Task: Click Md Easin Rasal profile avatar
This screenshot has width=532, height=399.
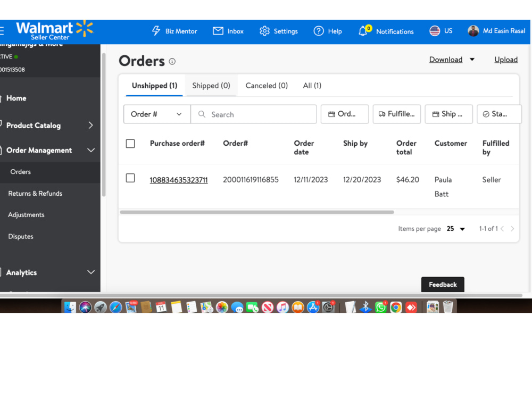Action: pyautogui.click(x=473, y=31)
